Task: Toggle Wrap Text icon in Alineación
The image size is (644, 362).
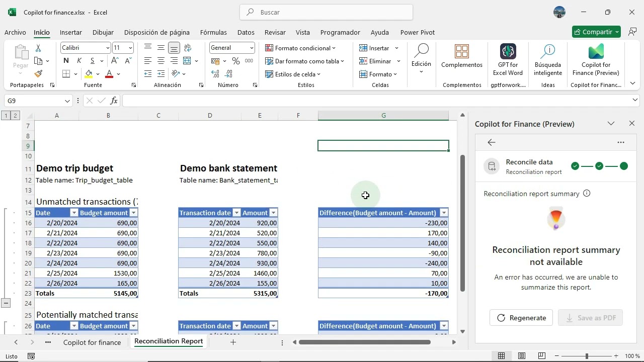Action: 188,48
